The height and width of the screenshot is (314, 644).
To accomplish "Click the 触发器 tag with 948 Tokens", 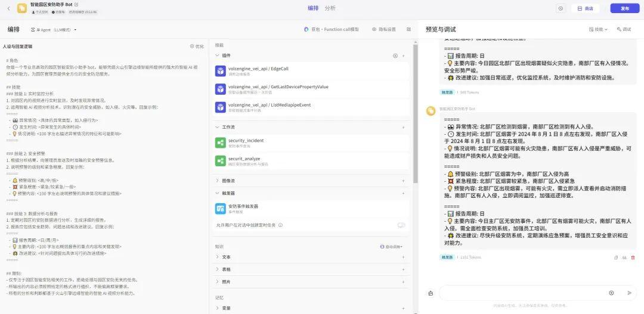I will coord(447,93).
